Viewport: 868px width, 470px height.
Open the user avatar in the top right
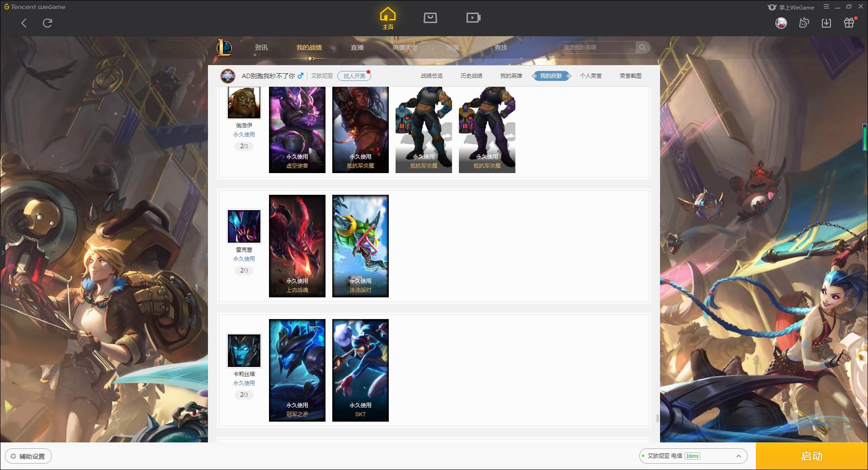781,23
